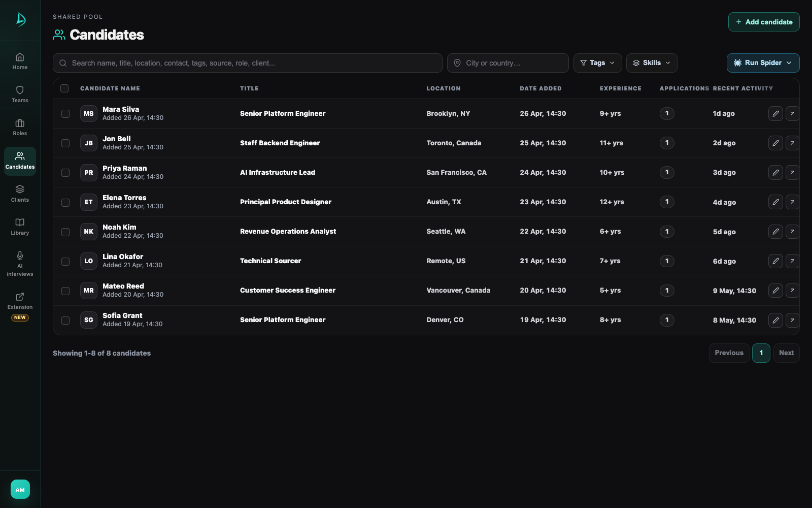
Task: Click the edit pencil for Mara Silva
Action: pyautogui.click(x=775, y=113)
